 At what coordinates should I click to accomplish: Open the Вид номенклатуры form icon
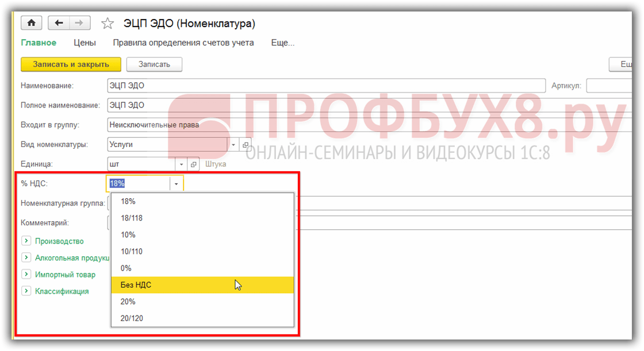click(x=246, y=145)
